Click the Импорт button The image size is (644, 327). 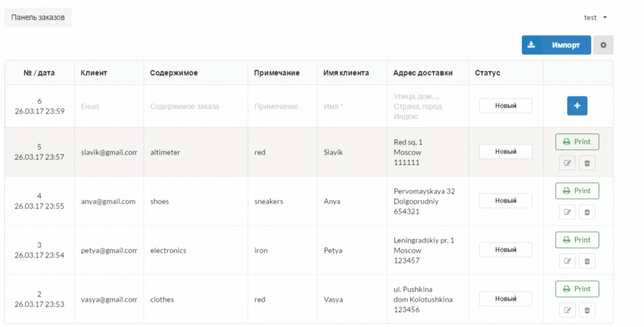556,45
